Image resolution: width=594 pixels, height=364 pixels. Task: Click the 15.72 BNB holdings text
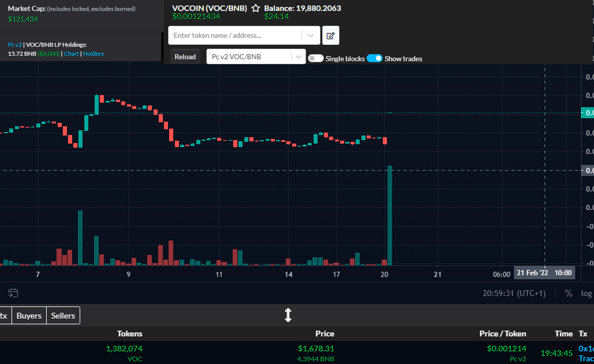(x=22, y=54)
